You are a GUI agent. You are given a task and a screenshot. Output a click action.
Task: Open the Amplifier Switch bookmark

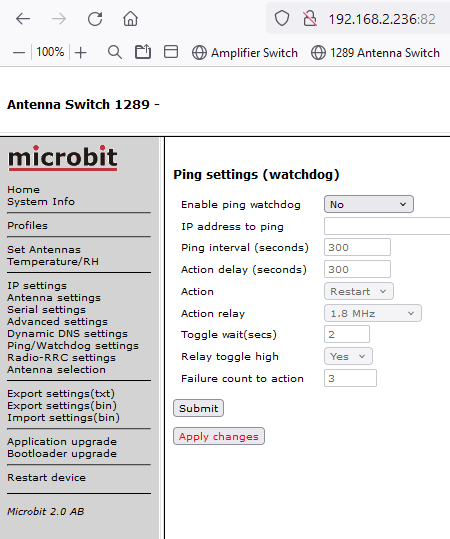[x=245, y=53]
